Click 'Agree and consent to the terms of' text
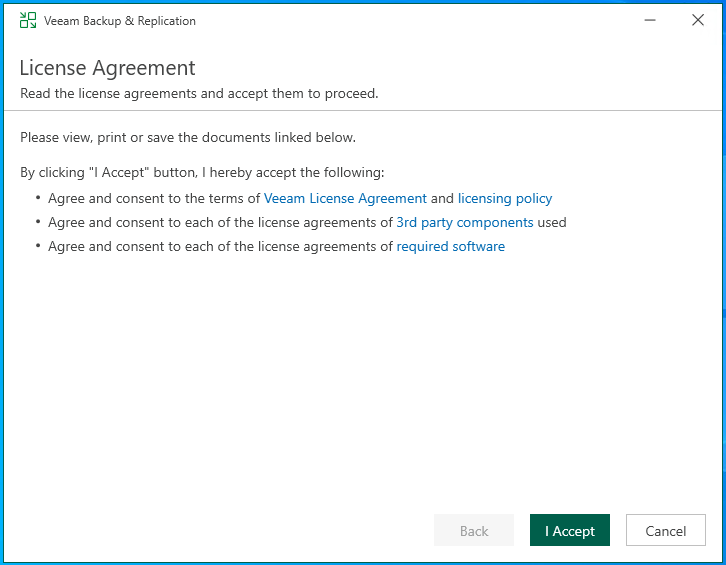 (154, 198)
